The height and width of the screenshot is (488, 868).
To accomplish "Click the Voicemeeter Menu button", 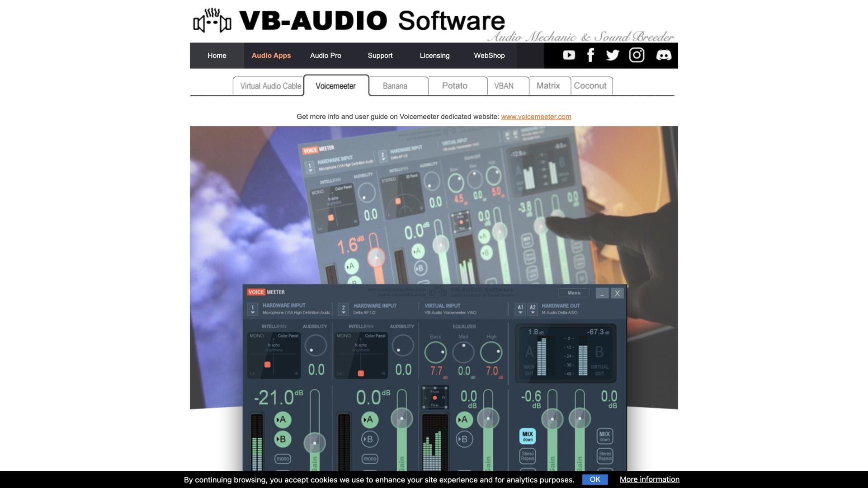I will pos(574,293).
